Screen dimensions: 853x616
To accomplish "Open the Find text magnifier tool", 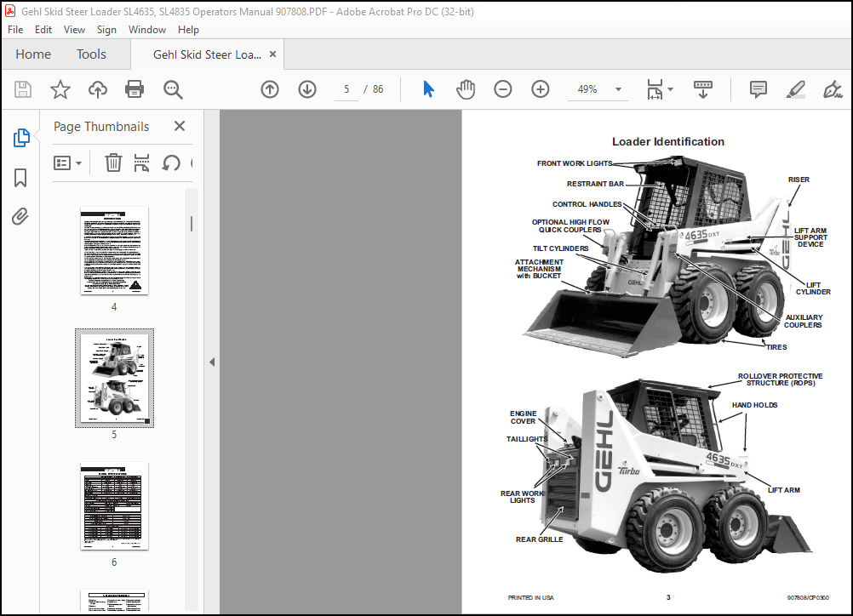I will (x=173, y=89).
